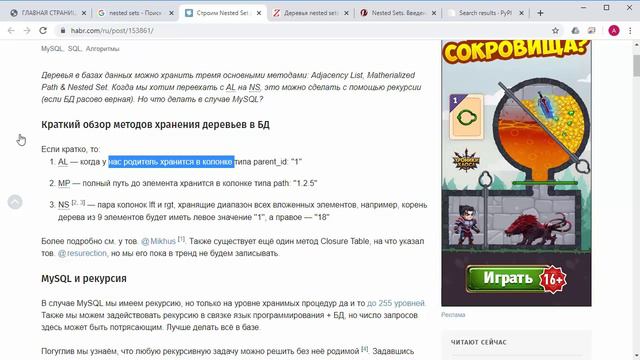
Task: Open the @Mikhus user link
Action: point(158,241)
